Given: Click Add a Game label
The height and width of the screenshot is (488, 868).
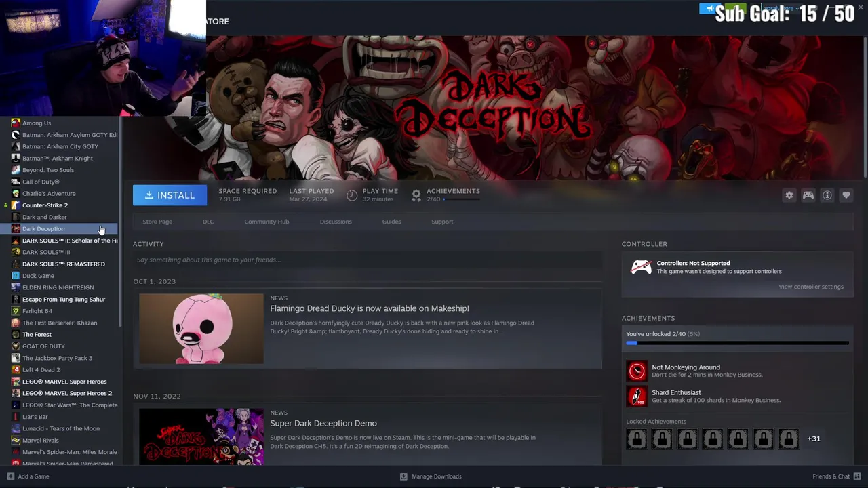Looking at the screenshot, I should pos(33,476).
